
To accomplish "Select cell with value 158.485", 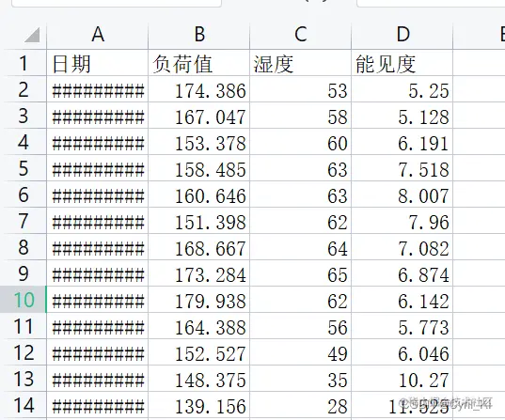I will click(198, 168).
